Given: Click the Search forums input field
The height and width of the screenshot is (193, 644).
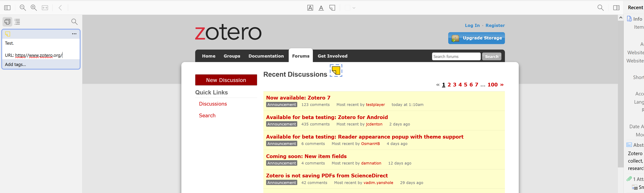Looking at the screenshot, I should (x=456, y=57).
